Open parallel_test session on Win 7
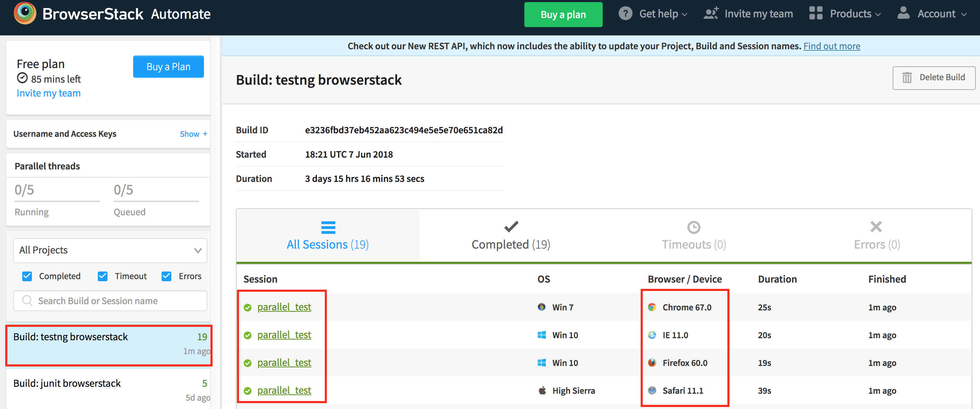Image resolution: width=980 pixels, height=409 pixels. [x=284, y=307]
